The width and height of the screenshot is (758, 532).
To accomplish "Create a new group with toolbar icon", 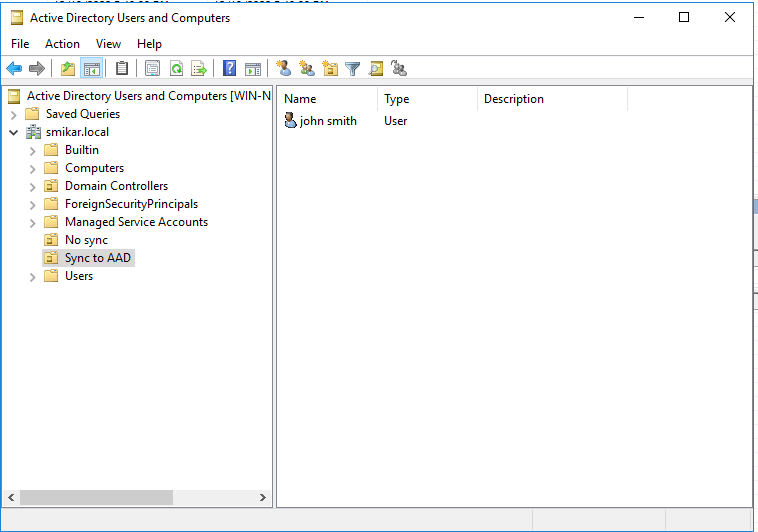I will point(306,69).
